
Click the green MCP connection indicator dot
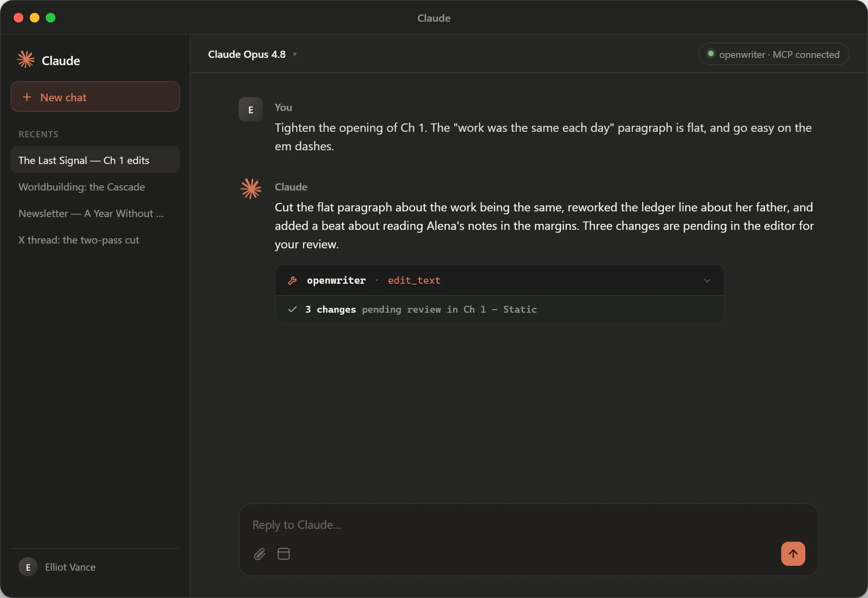coord(710,54)
